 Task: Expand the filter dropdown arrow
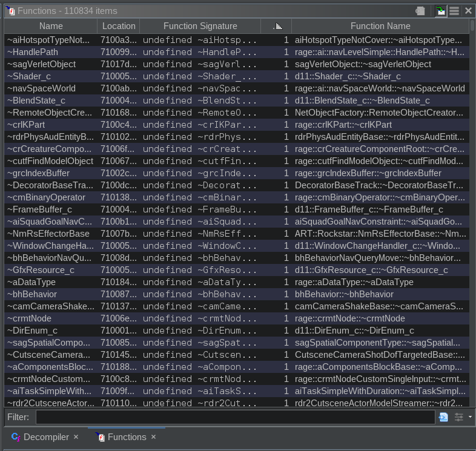tap(470, 417)
